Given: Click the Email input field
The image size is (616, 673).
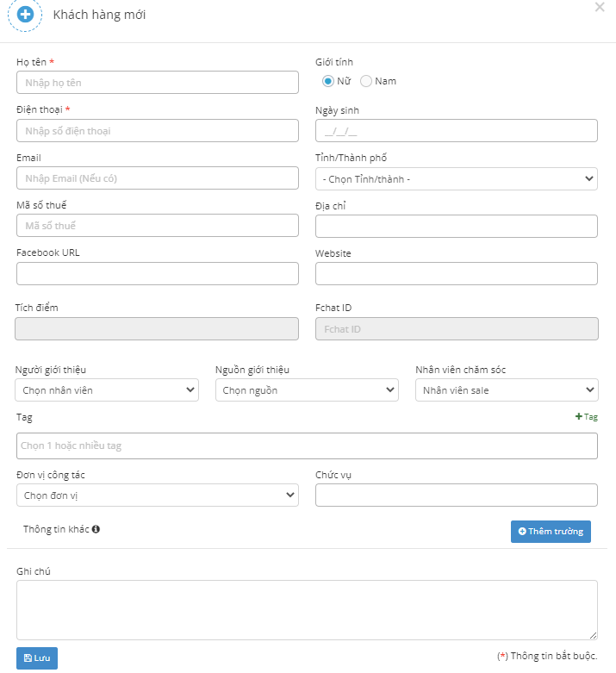Looking at the screenshot, I should point(157,178).
